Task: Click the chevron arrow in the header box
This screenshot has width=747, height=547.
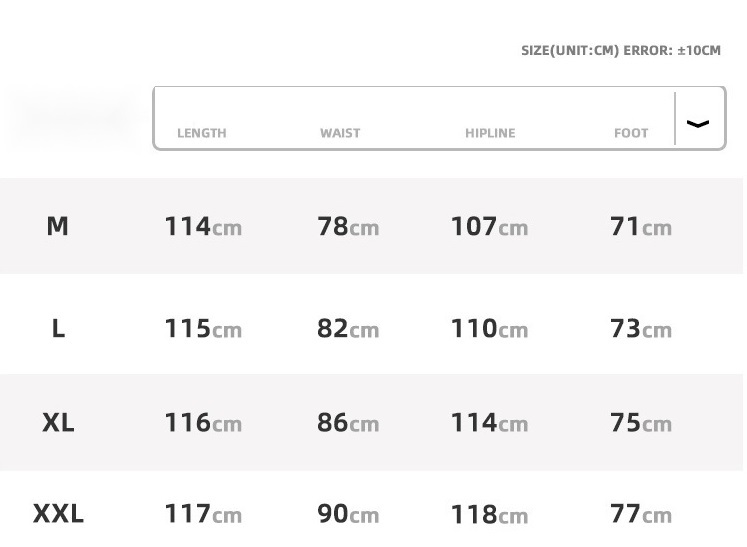Action: (x=698, y=124)
